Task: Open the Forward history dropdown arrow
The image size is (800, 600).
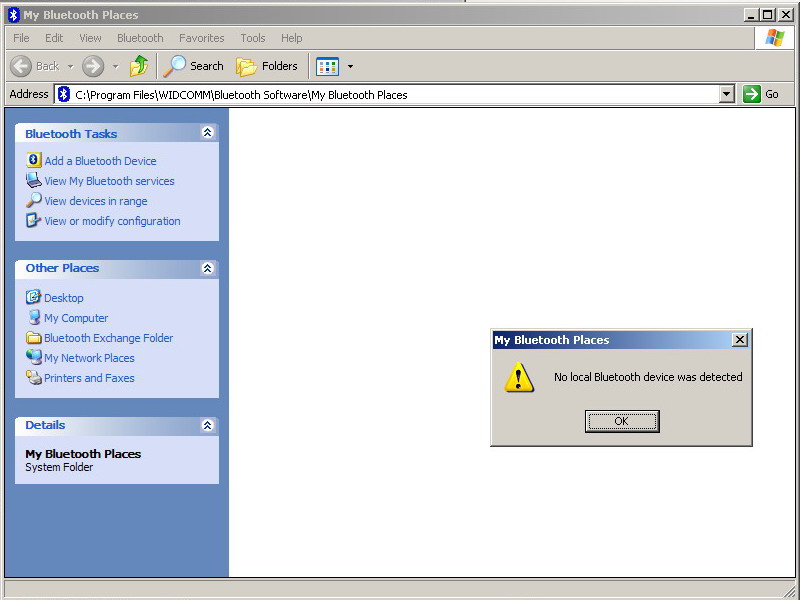Action: pyautogui.click(x=115, y=66)
